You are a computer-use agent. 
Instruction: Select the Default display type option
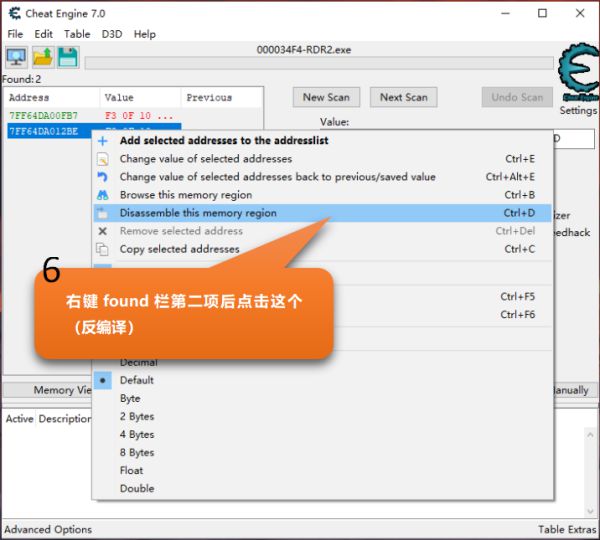point(137,380)
